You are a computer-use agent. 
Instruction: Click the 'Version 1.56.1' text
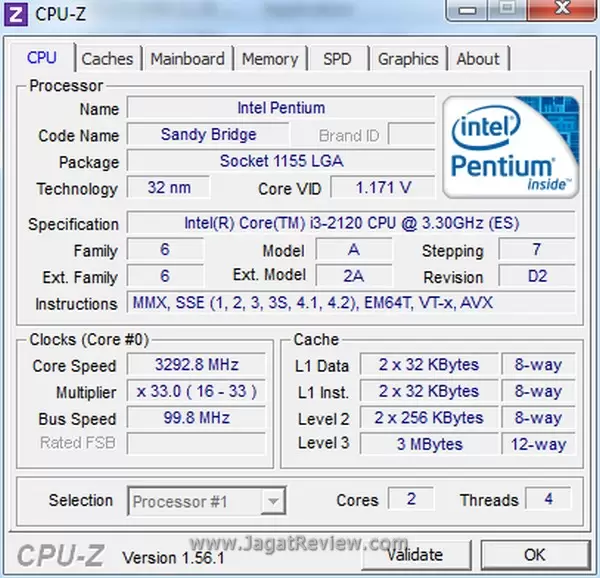coord(173,558)
